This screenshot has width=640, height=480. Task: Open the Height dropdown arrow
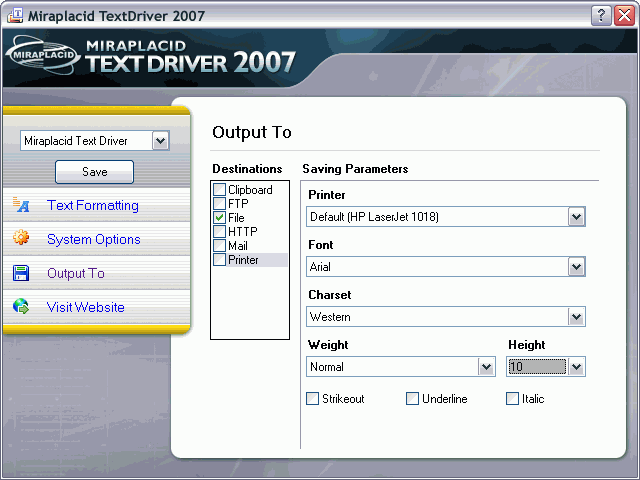tap(576, 367)
